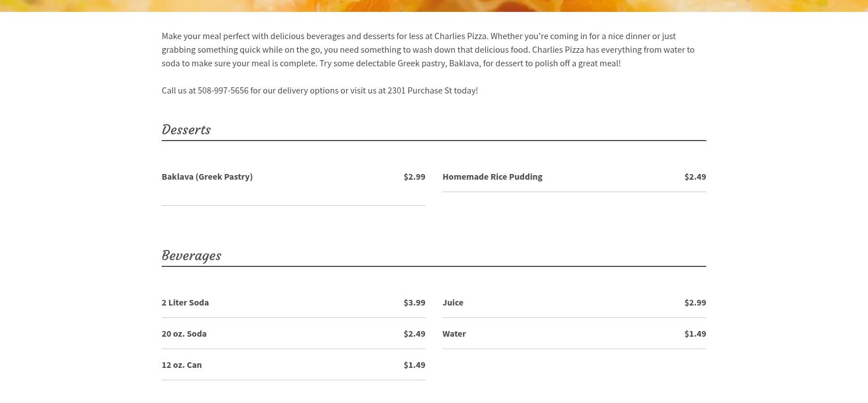Click the $3.99 price for 2 Liter Soda
868x403 pixels.
click(414, 303)
